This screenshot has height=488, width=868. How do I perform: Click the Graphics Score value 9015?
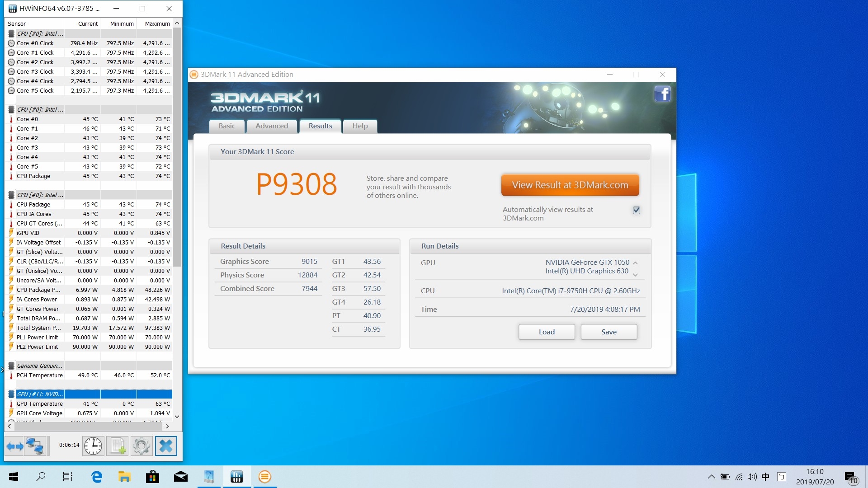pyautogui.click(x=309, y=262)
